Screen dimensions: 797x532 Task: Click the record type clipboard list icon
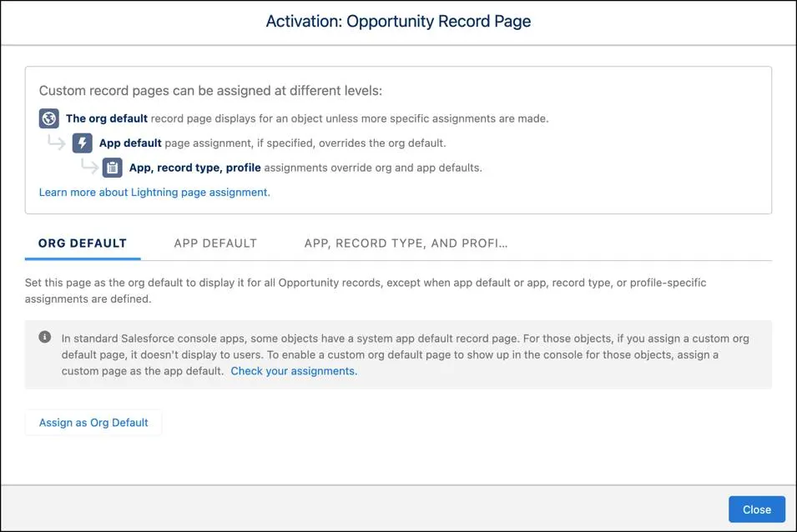click(113, 168)
